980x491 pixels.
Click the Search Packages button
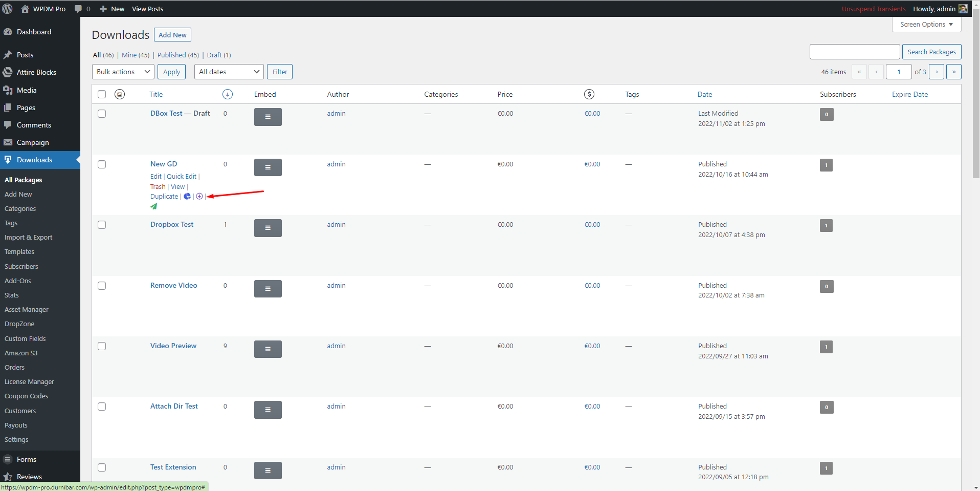click(x=932, y=52)
